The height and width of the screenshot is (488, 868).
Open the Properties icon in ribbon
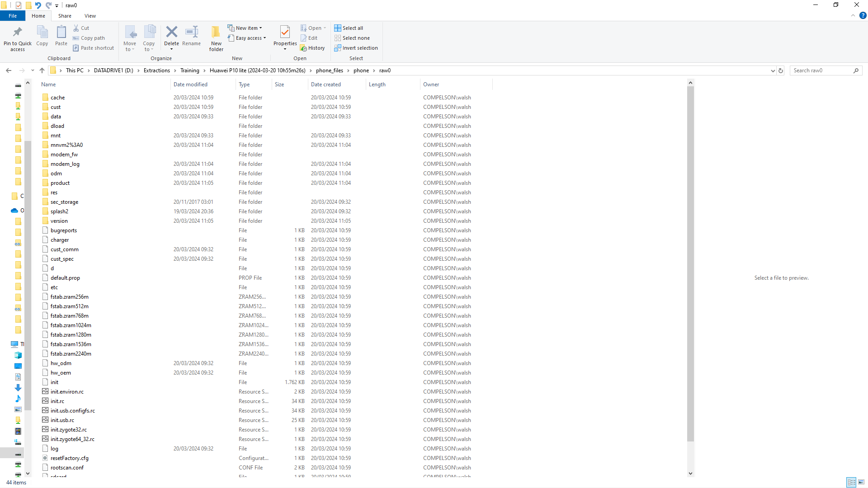[x=285, y=32]
